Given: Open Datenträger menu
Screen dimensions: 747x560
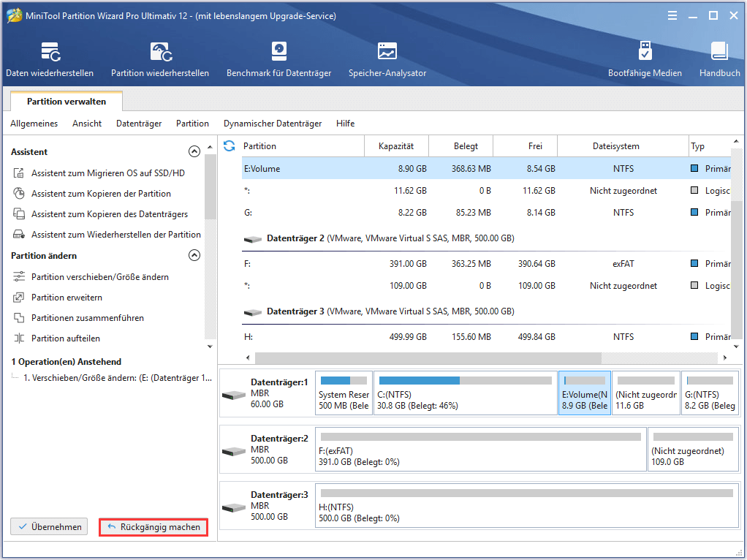Looking at the screenshot, I should pyautogui.click(x=139, y=124).
